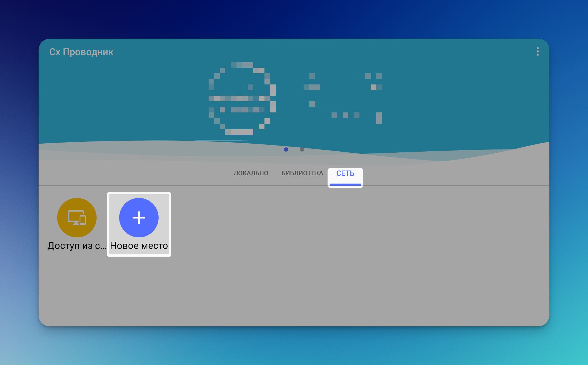This screenshot has height=365, width=588.
Task: Select the СЕТЬ tab
Action: [345, 173]
